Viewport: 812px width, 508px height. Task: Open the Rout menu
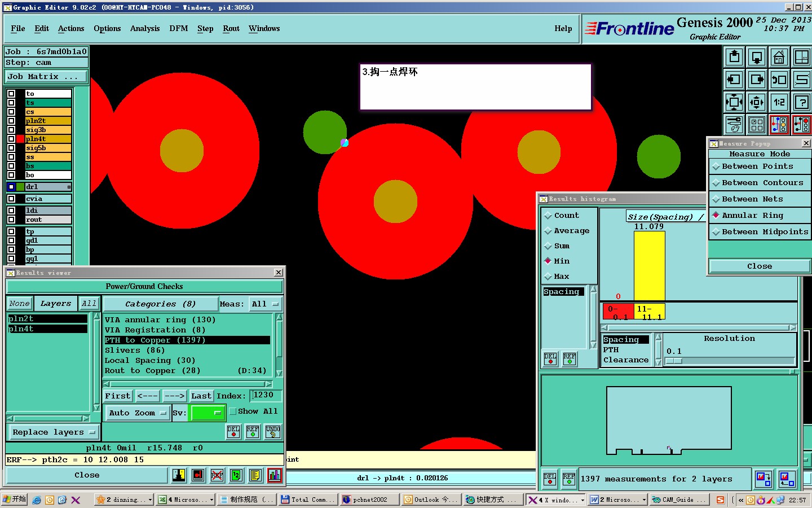point(231,29)
